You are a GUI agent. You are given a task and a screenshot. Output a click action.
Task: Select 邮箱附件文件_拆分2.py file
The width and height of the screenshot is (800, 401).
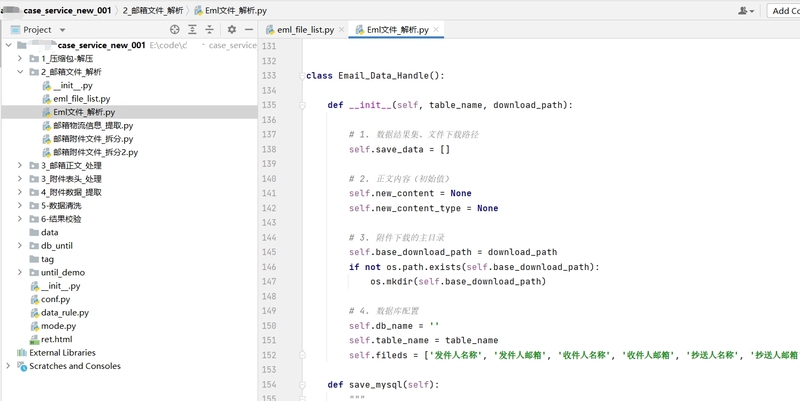click(95, 152)
